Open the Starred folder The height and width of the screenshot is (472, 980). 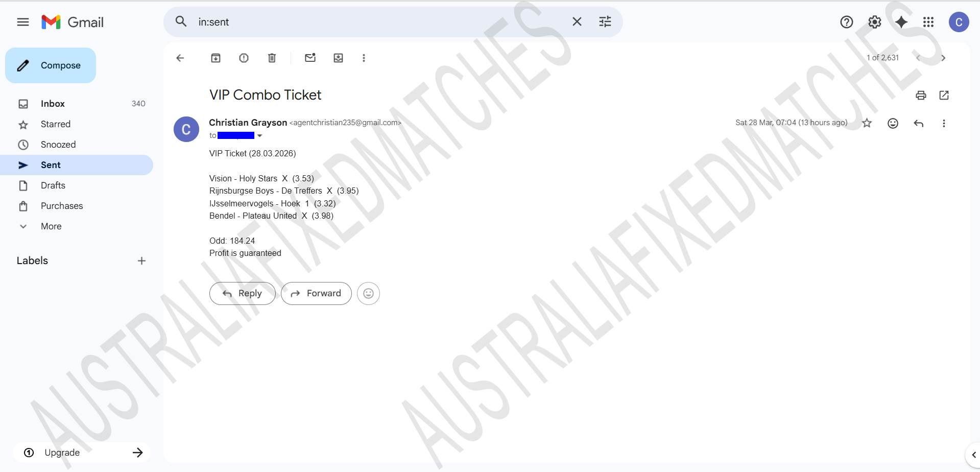pos(77,124)
